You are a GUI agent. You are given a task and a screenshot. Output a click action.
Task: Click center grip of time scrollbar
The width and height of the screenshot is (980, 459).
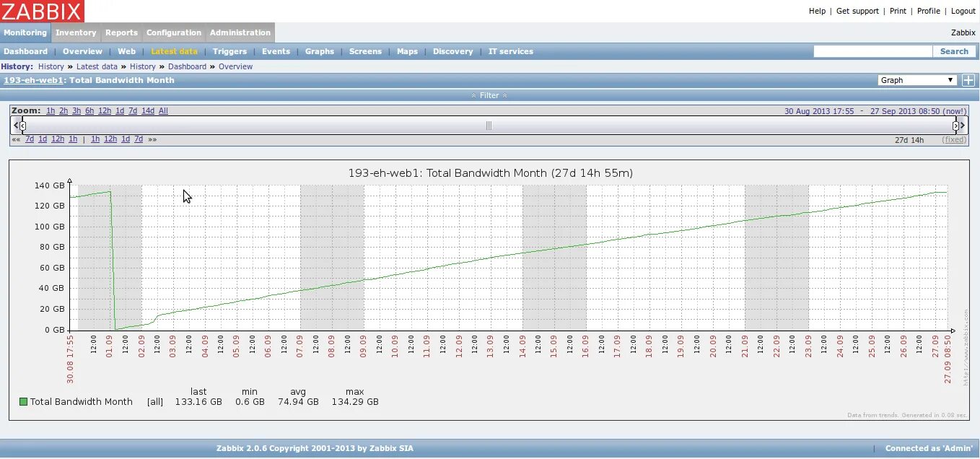click(x=489, y=126)
